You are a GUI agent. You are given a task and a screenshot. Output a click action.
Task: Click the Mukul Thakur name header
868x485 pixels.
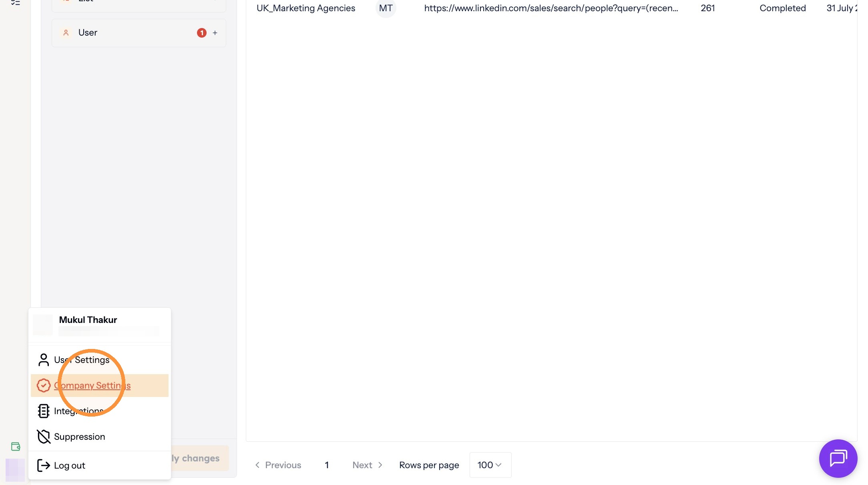88,320
